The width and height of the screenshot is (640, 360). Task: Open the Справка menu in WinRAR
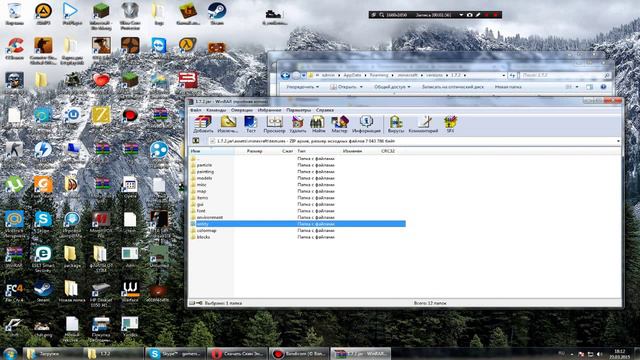(x=325, y=110)
